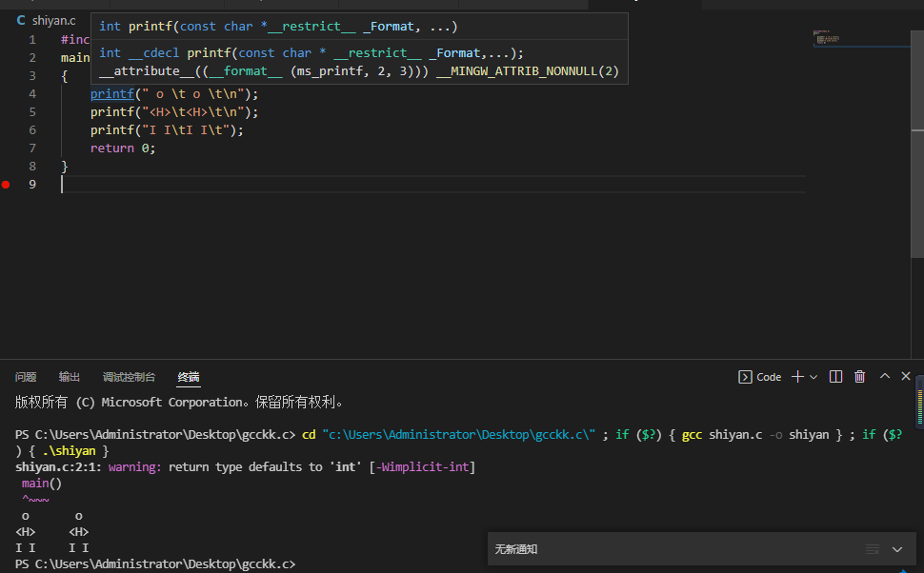The image size is (924, 573).
Task: Toggle the red breakpoint on line 9
Action: (6, 185)
